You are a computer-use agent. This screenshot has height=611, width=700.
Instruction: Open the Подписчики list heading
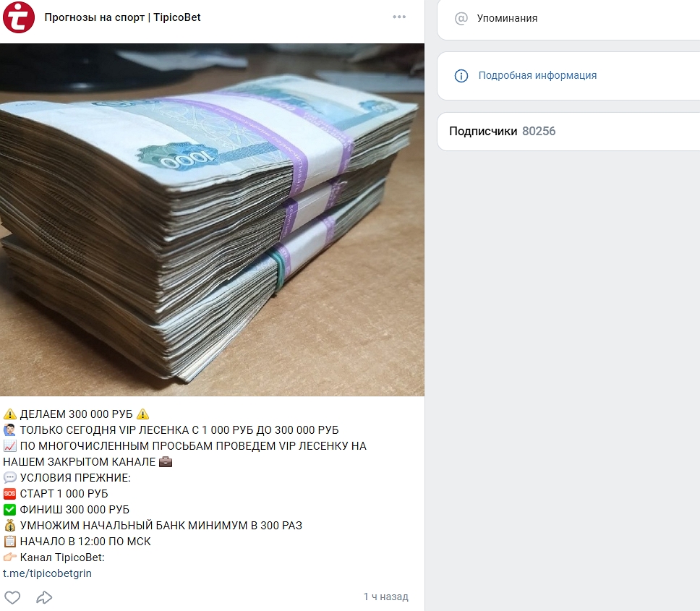(483, 131)
